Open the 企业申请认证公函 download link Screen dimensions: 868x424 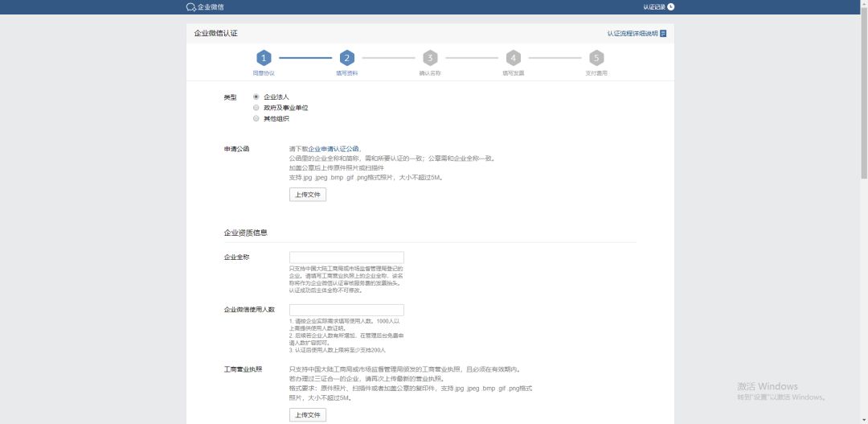(334, 149)
